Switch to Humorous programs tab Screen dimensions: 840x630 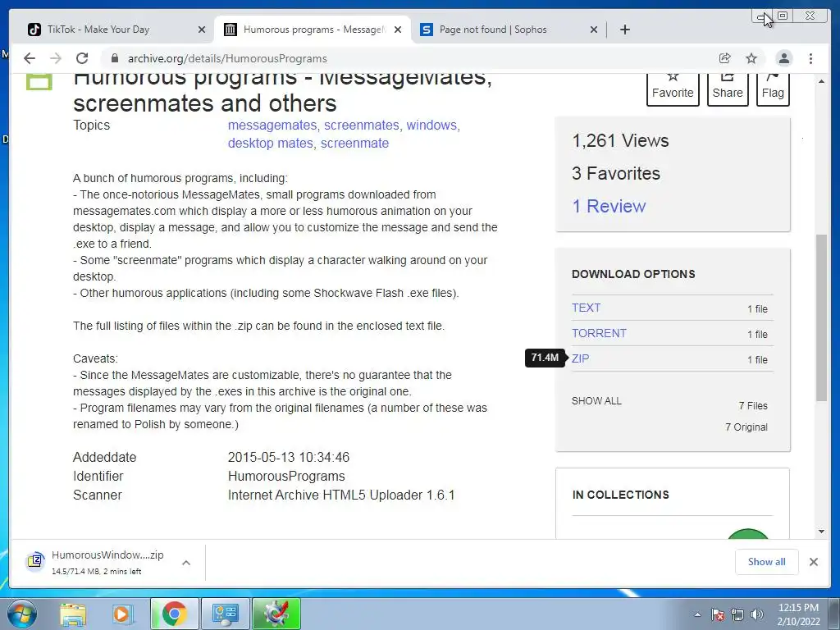(313, 30)
